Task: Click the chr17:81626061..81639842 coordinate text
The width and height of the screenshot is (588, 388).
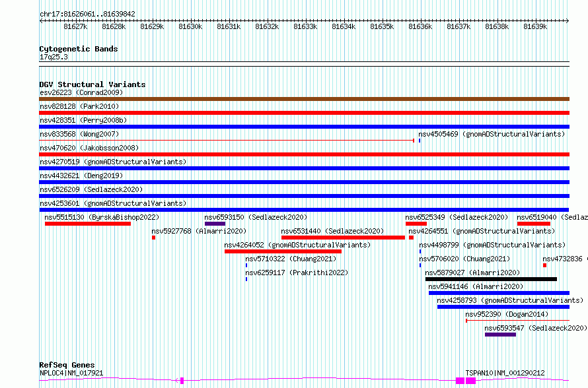Action: coord(87,14)
